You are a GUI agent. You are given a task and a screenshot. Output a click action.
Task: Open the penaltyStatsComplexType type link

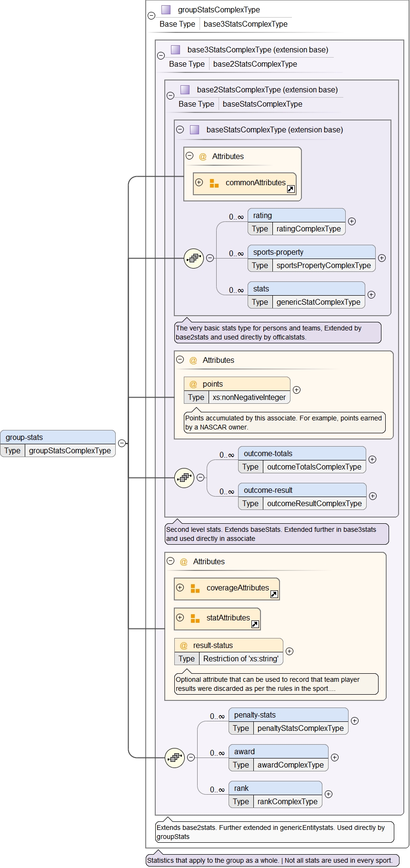(x=300, y=728)
